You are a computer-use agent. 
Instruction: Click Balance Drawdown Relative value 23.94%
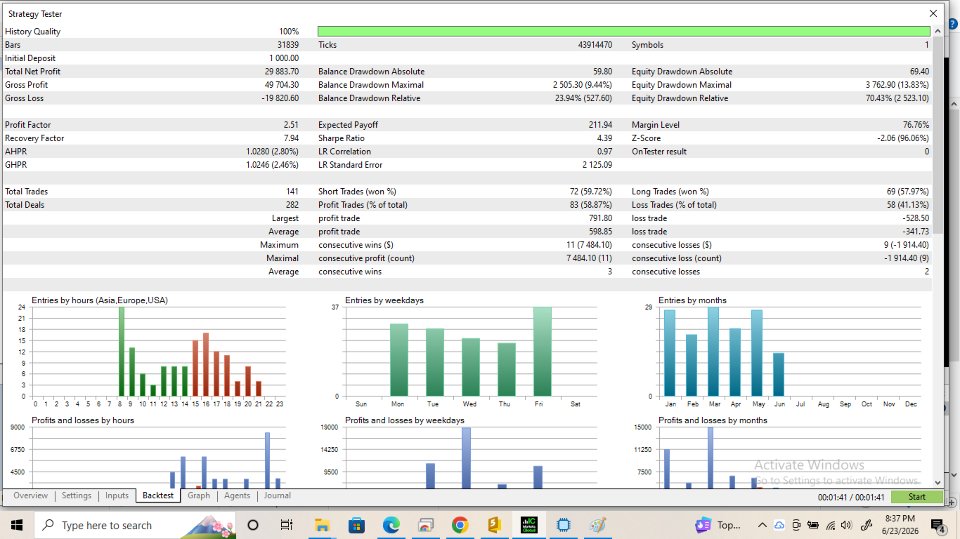[x=583, y=98]
